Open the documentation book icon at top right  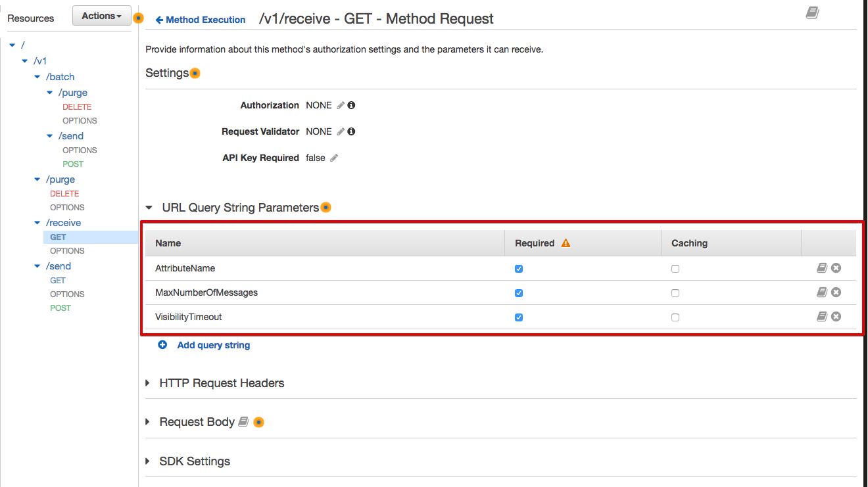[812, 13]
